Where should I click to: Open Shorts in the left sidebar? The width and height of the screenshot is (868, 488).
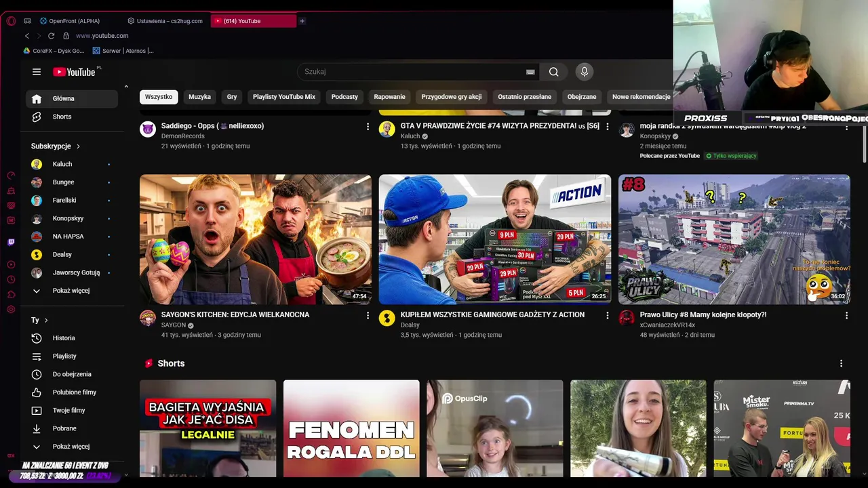pyautogui.click(x=71, y=117)
